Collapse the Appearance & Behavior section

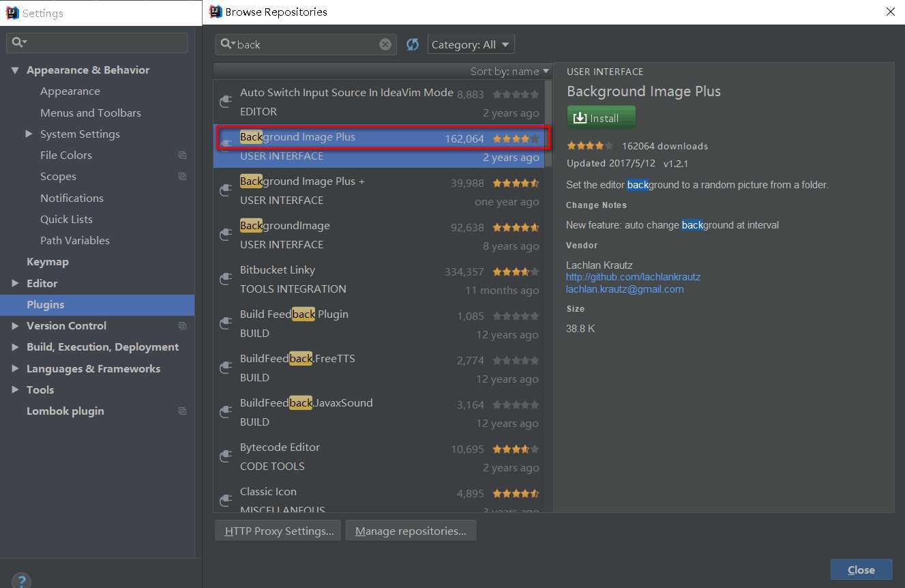tap(15, 70)
